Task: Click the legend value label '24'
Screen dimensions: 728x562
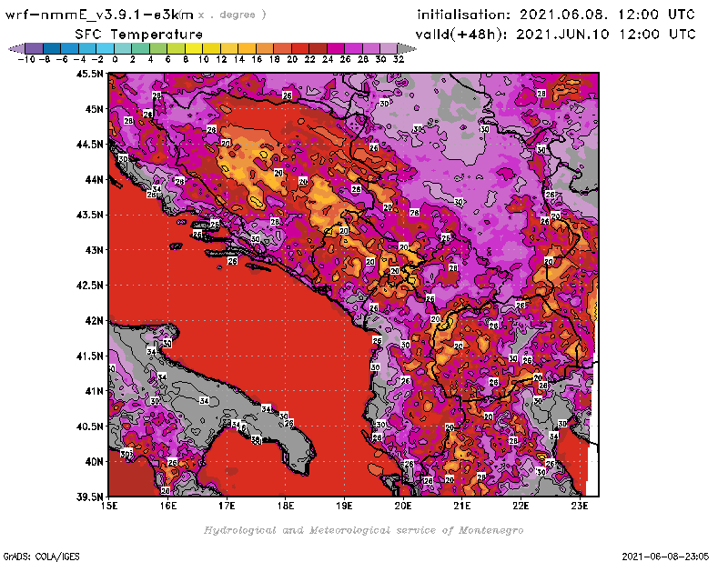Action: coord(328,59)
